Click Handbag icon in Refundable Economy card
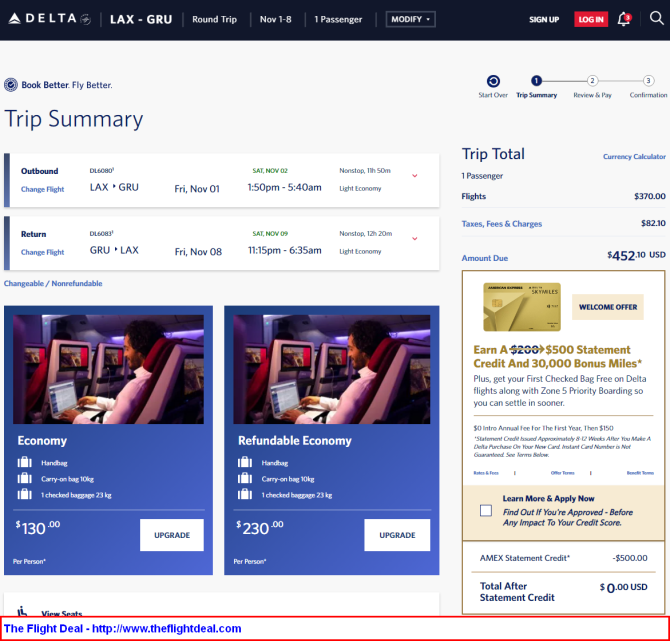Image resolution: width=670 pixels, height=641 pixels. point(245,462)
